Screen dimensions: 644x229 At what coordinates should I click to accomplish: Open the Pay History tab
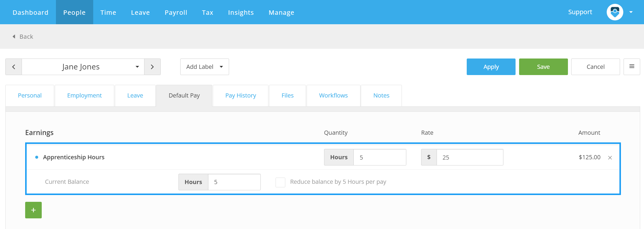point(241,95)
